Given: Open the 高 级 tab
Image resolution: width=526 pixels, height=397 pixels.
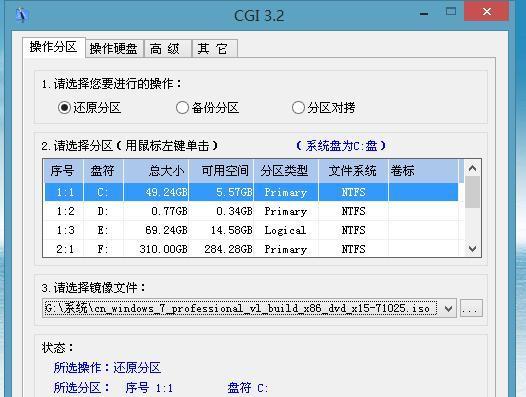Looking at the screenshot, I should (167, 49).
